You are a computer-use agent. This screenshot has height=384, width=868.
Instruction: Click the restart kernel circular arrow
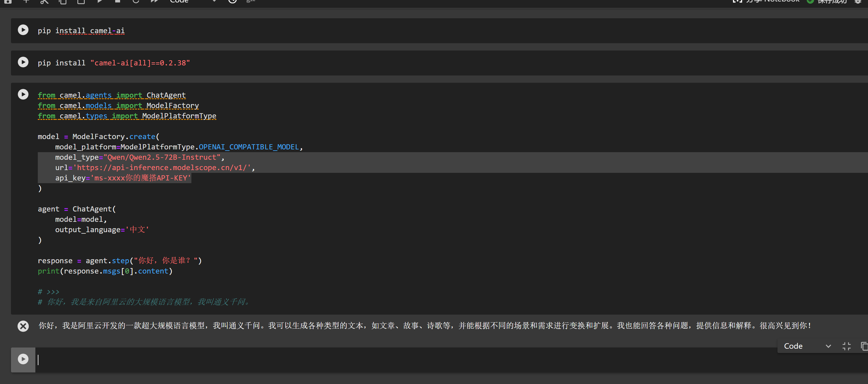pos(135,2)
